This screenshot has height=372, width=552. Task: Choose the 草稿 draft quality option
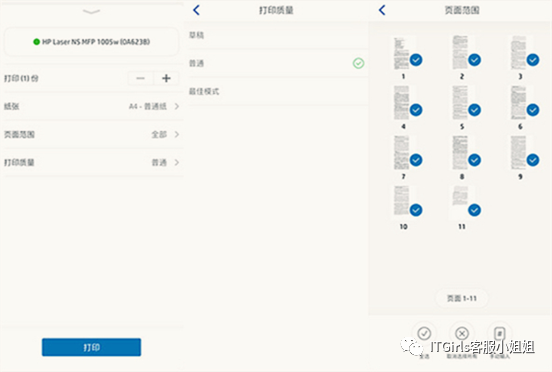277,35
